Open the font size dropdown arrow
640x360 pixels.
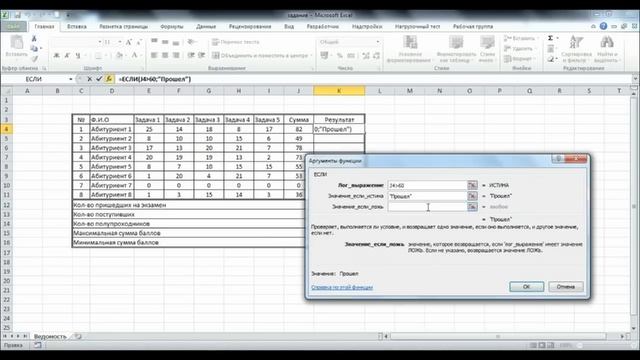120,42
